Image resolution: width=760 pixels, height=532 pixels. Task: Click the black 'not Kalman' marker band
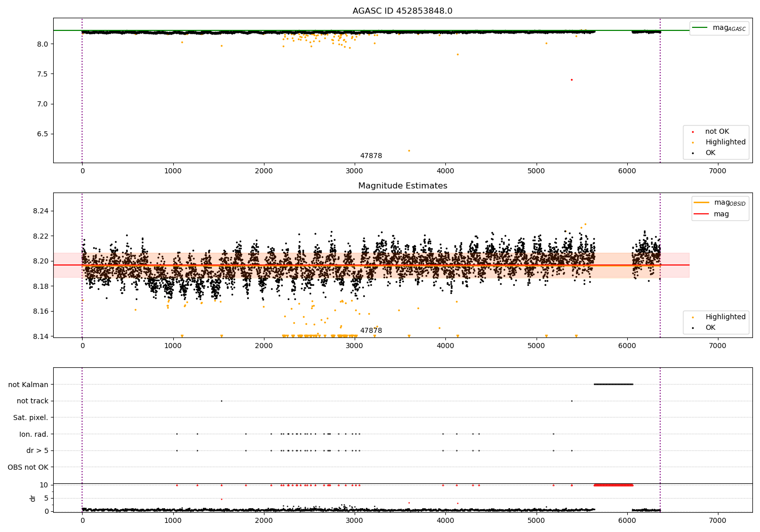613,384
